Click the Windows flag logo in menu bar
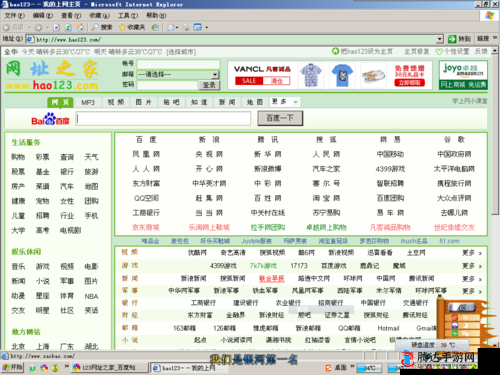500x375 pixels. [489, 15]
